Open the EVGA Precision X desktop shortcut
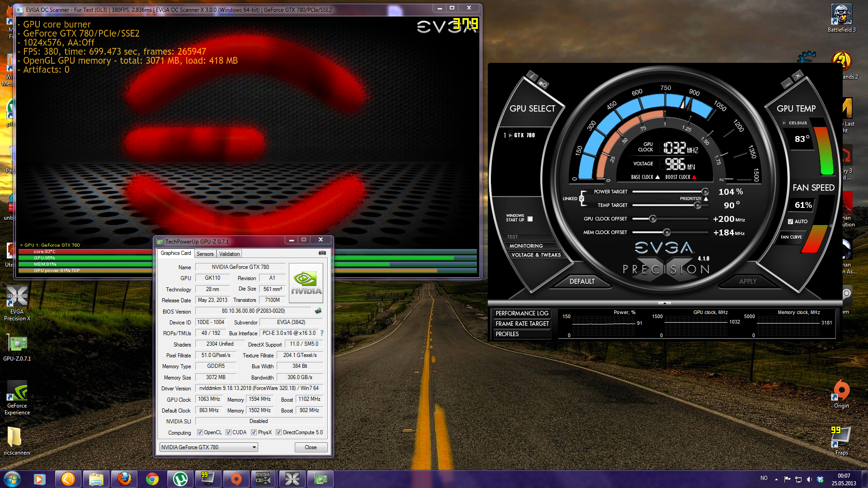 (x=17, y=304)
